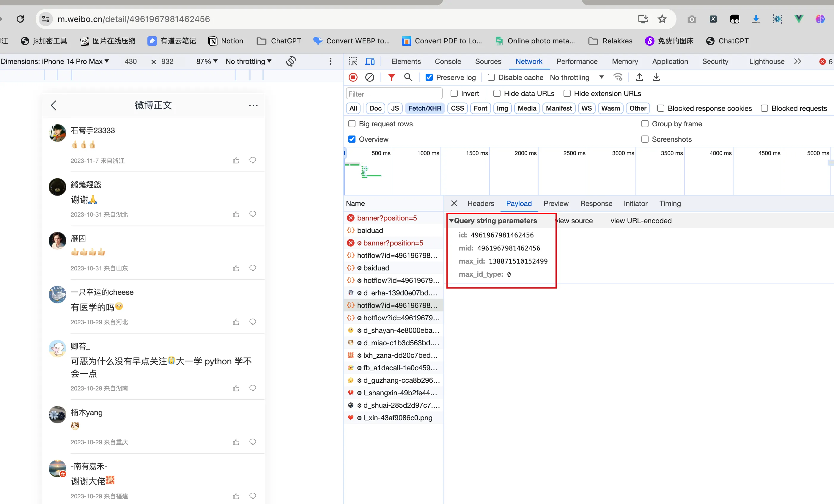Click the inspect element selector icon
The image size is (834, 504).
point(353,62)
